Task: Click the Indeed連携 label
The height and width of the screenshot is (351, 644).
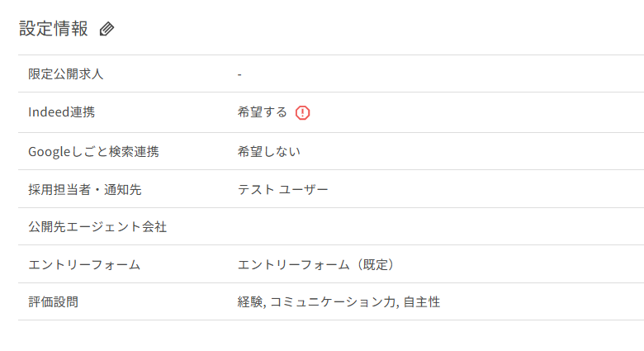Action: pyautogui.click(x=67, y=112)
